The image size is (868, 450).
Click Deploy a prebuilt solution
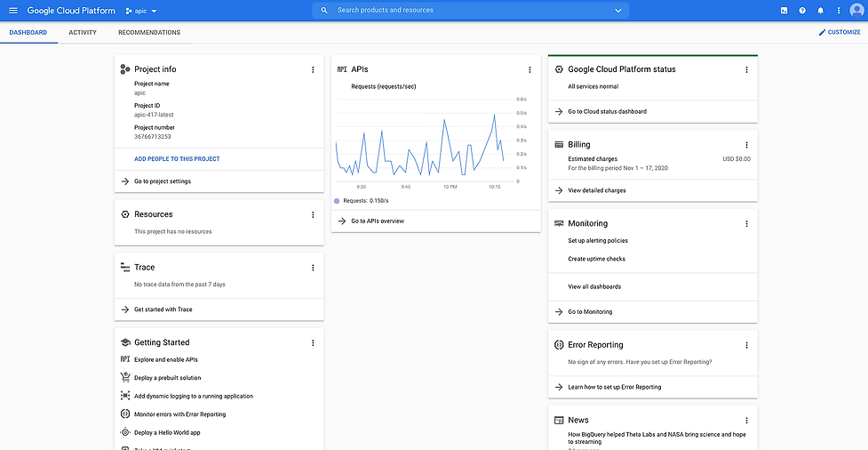168,378
